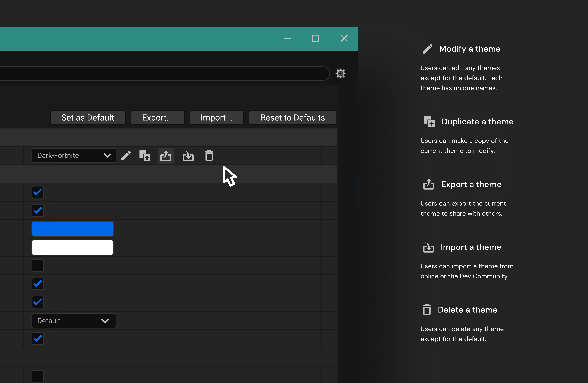Enable the unchecked box below white swatch
The image size is (588, 383).
(x=38, y=265)
